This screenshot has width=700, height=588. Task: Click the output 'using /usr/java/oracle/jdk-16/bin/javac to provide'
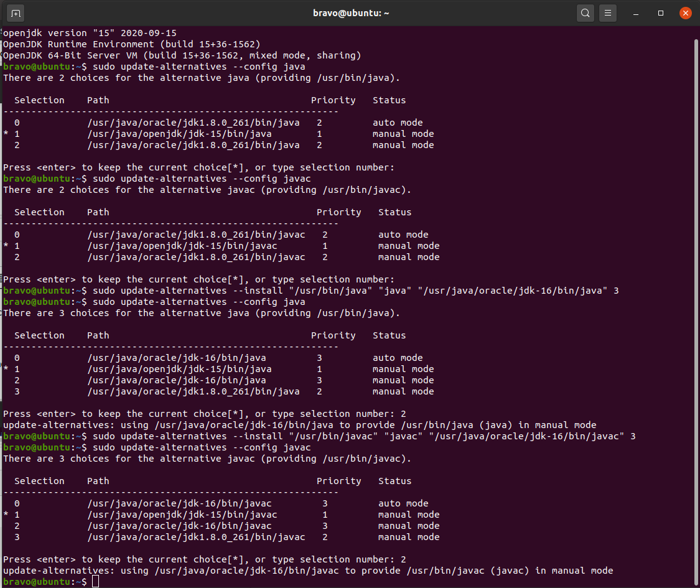pyautogui.click(x=308, y=571)
